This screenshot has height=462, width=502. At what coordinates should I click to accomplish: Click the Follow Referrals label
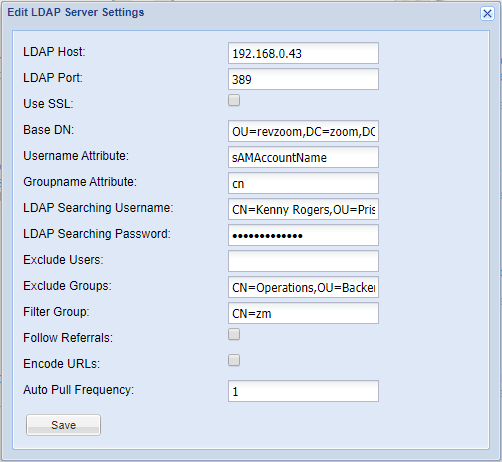[68, 338]
